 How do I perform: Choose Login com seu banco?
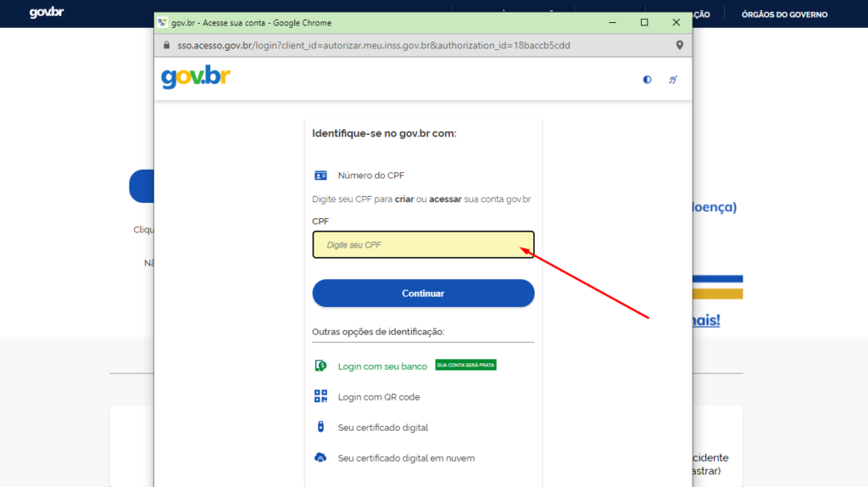[x=382, y=367]
